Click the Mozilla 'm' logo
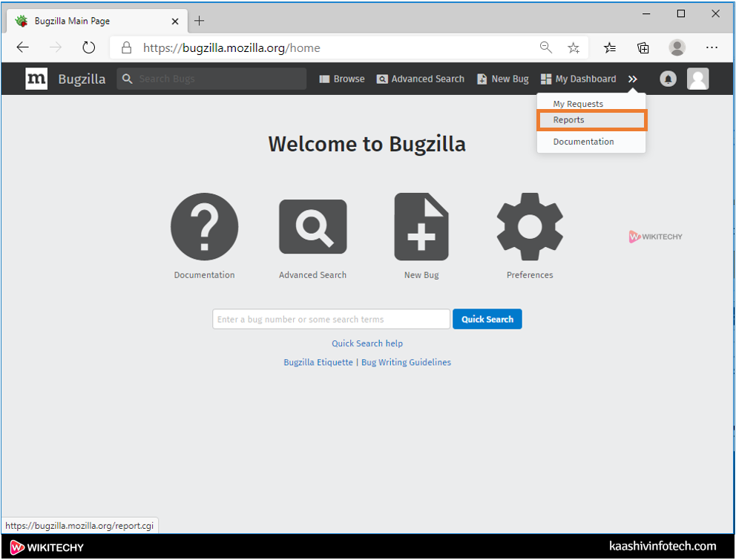Viewport: 736px width, 560px height. (36, 79)
